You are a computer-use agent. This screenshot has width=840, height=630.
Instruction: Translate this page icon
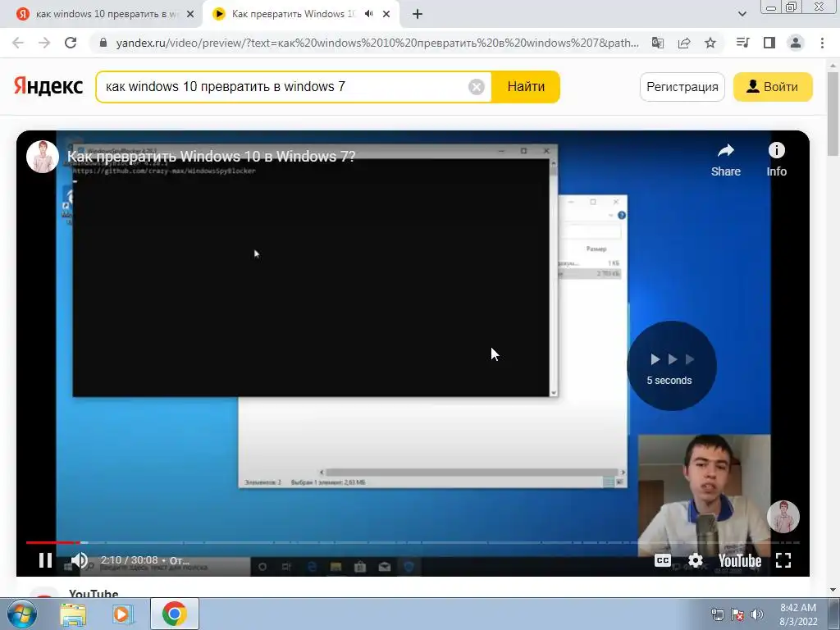(x=658, y=43)
